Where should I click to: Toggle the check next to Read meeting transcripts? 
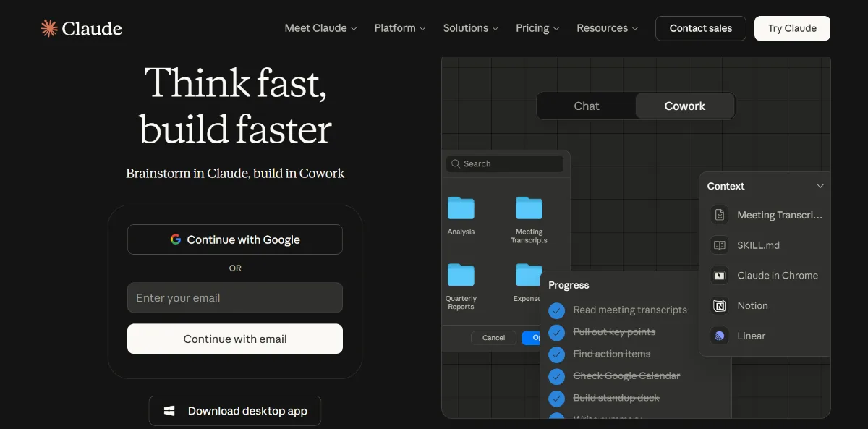pyautogui.click(x=556, y=310)
